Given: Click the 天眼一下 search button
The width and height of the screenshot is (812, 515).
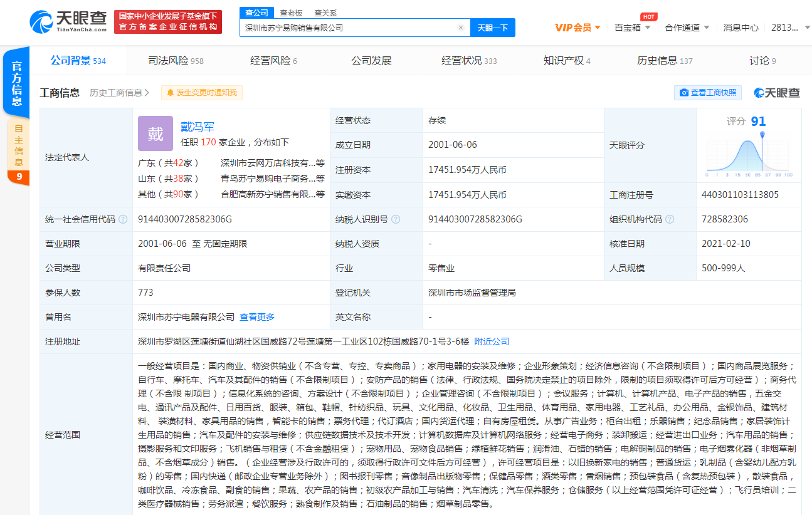Looking at the screenshot, I should [x=493, y=28].
